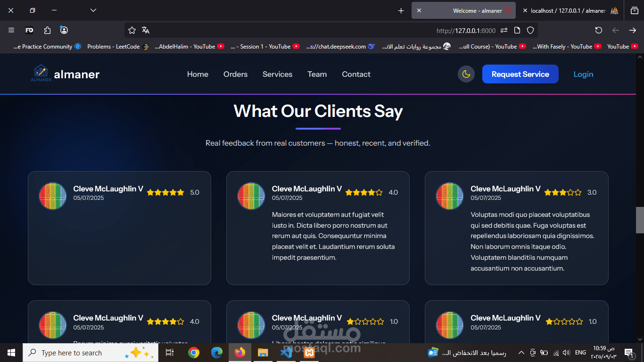The image size is (644, 362).
Task: Open the volume speaker icon in the tray
Action: coord(566,353)
